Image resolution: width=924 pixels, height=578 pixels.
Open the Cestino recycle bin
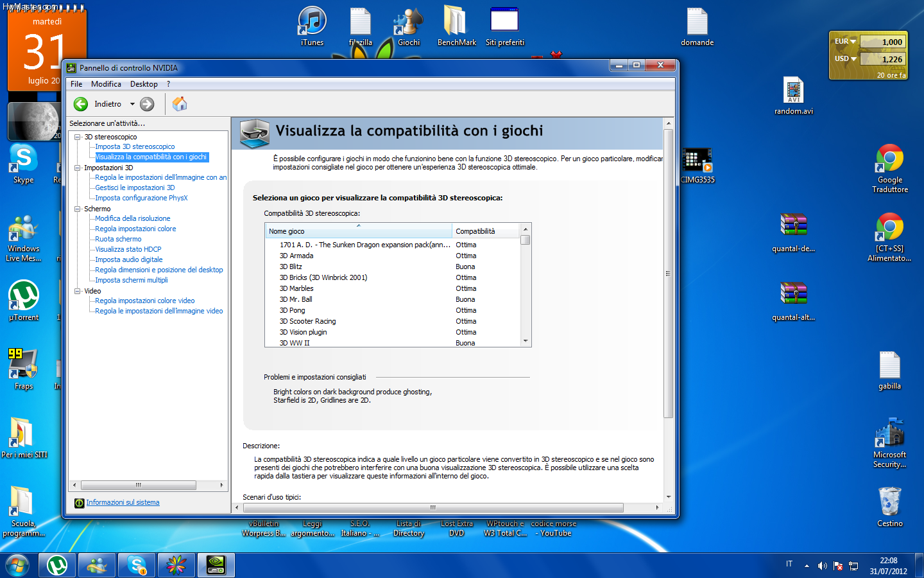tap(890, 507)
